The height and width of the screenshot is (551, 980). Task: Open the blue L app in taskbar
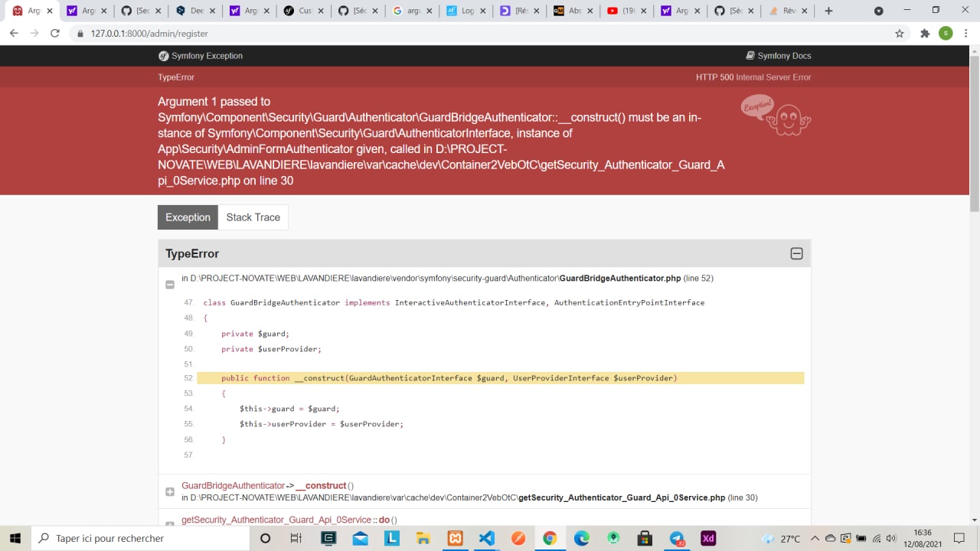click(x=391, y=538)
